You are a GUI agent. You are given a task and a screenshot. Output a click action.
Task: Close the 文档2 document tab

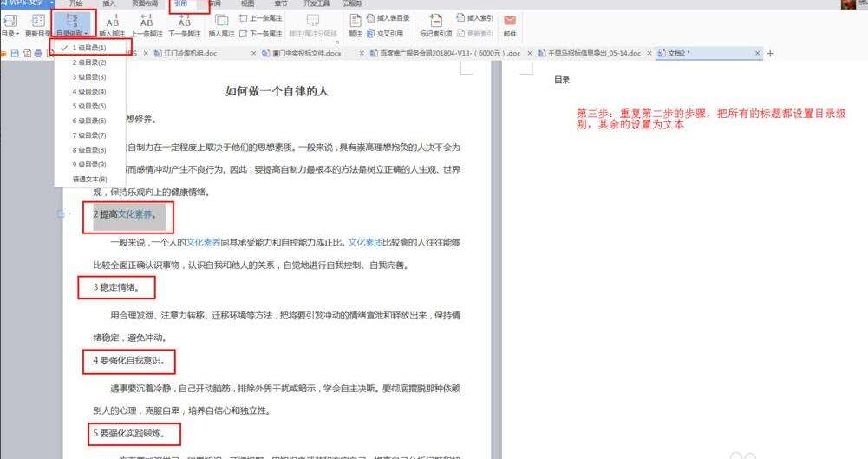point(758,53)
